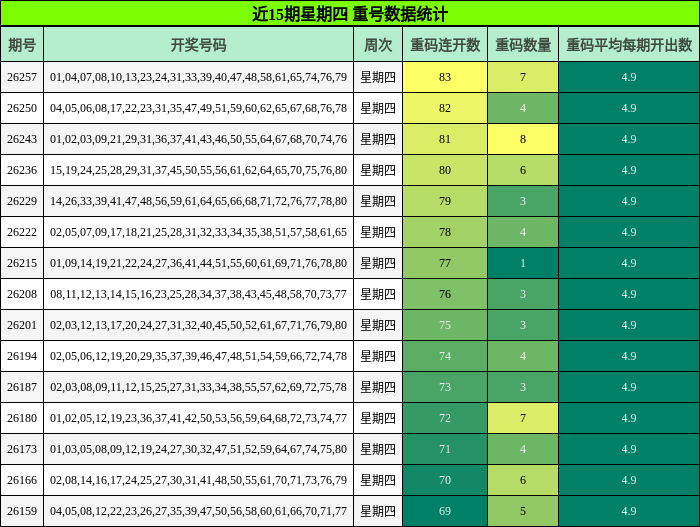Click the 重码平均每期开出数 column header
This screenshot has height=527, width=700.
coord(629,45)
